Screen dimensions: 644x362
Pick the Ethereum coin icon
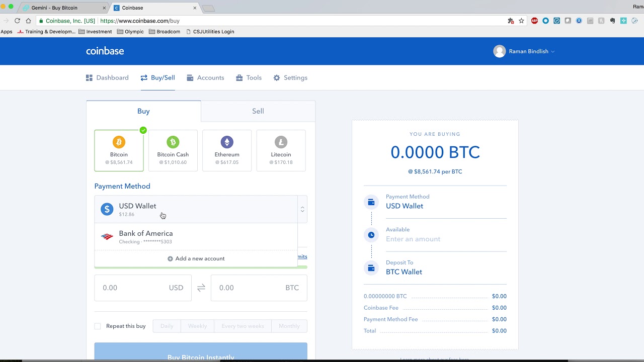click(227, 142)
